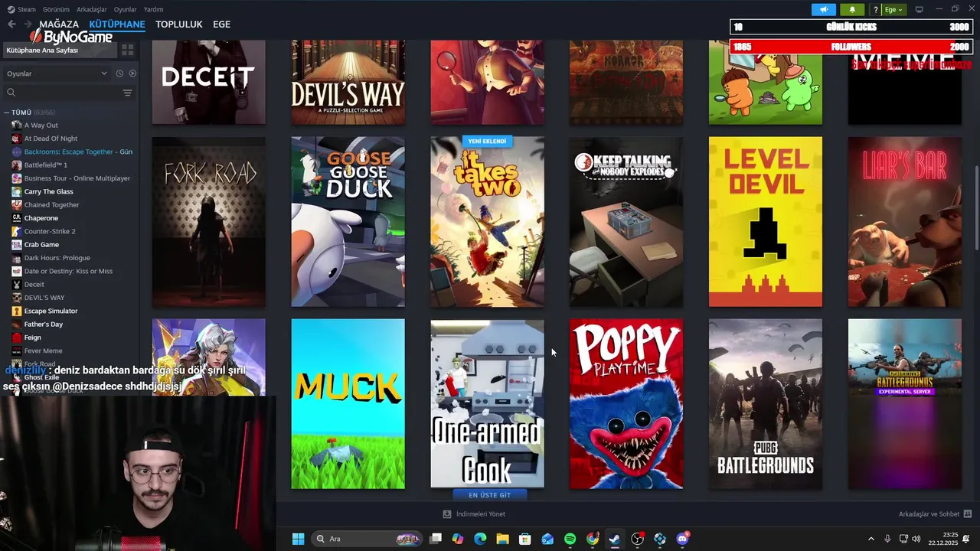Open İndirmeleri Yönet downloads manager

474,514
